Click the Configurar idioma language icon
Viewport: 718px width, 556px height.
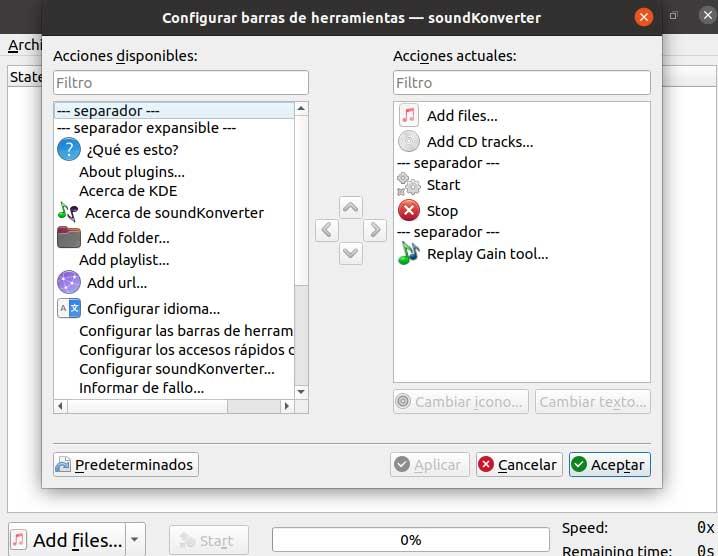click(69, 308)
